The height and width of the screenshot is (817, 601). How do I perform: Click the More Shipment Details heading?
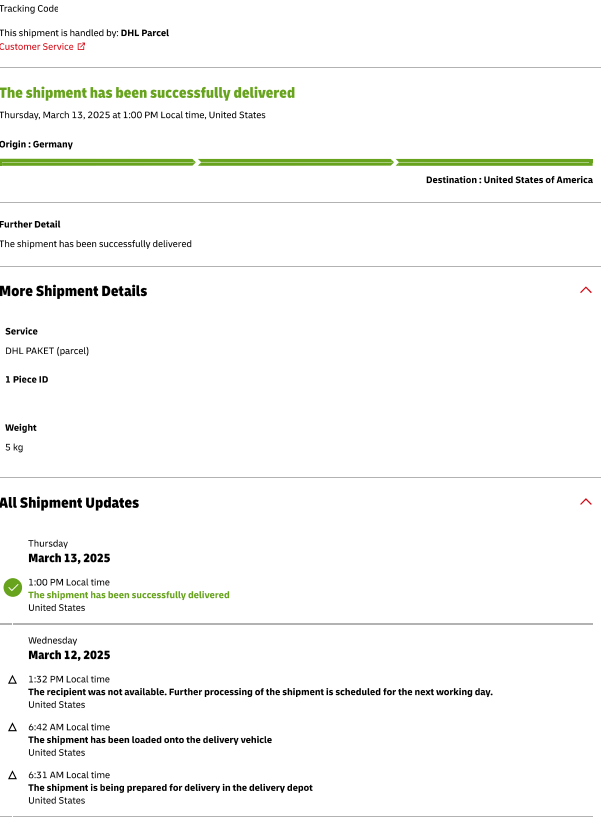73,291
